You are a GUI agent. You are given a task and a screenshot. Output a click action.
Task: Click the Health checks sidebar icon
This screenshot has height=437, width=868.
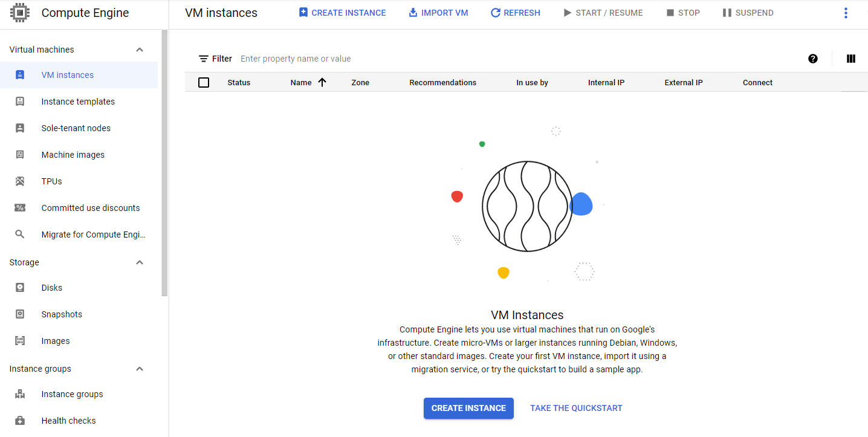20,421
